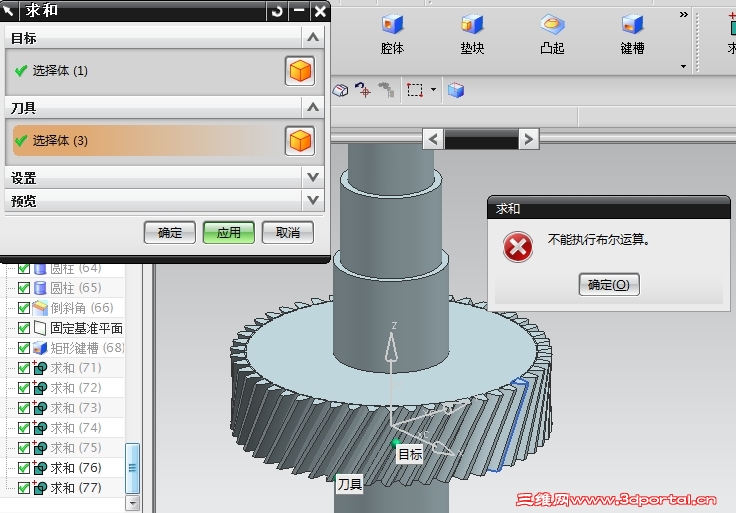Click the blue cube view icon in toolbar
Image resolution: width=736 pixels, height=513 pixels.
(455, 90)
